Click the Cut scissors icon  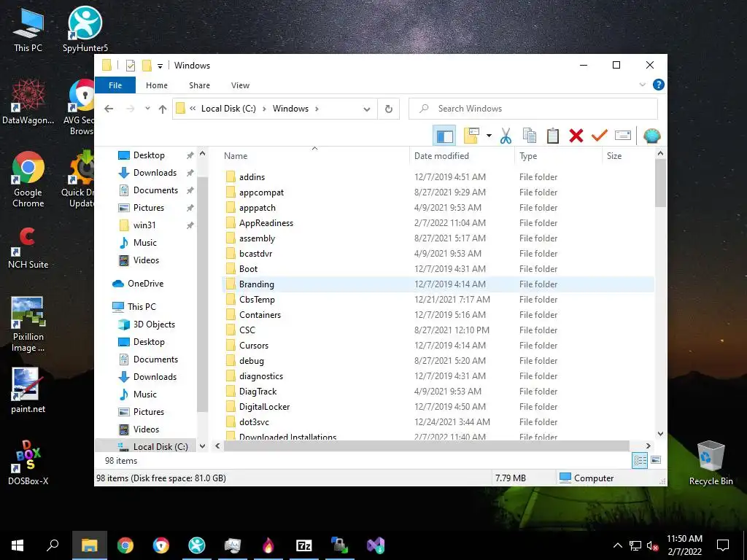506,136
